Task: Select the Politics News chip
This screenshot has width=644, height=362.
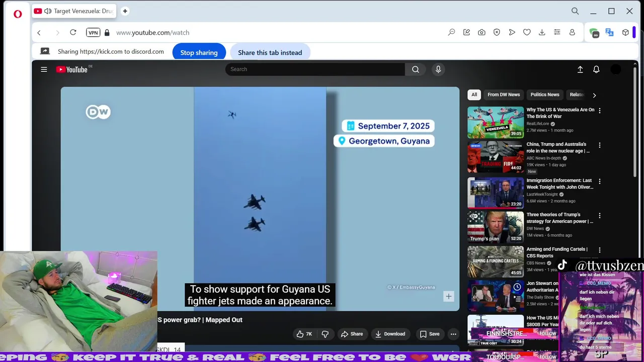Action: click(545, 95)
